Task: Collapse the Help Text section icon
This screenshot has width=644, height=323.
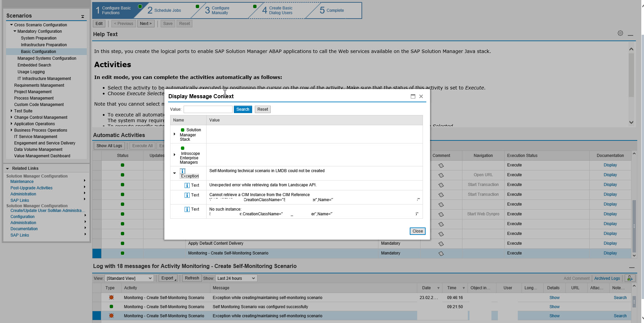Action: point(630,35)
